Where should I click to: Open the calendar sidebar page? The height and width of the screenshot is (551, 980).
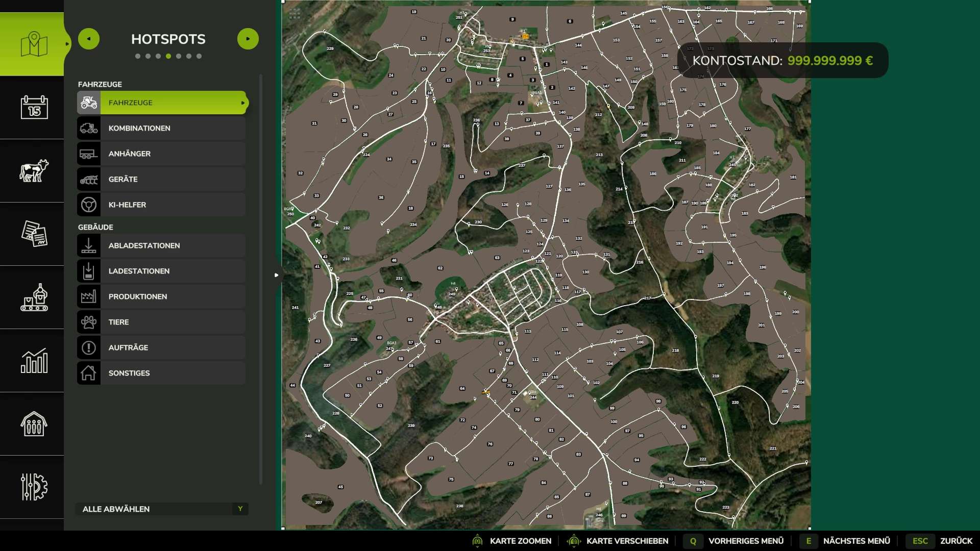coord(34,107)
